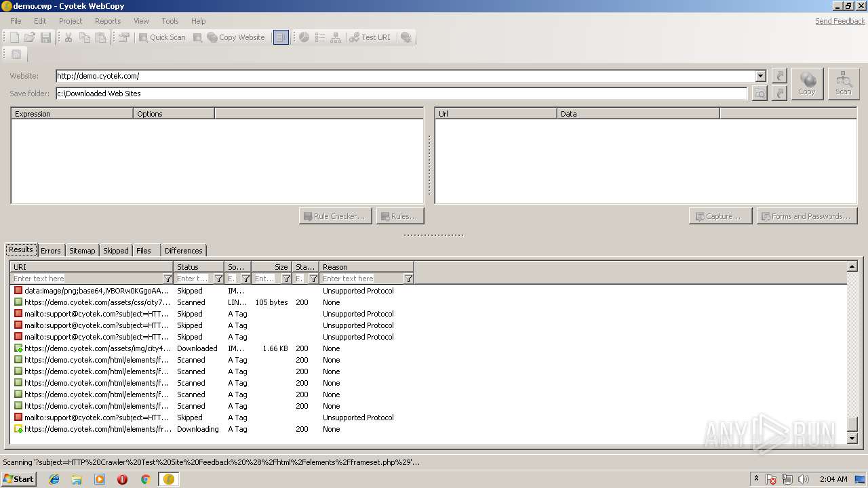Open the View menu
Image resolution: width=868 pixels, height=488 pixels.
coord(141,21)
